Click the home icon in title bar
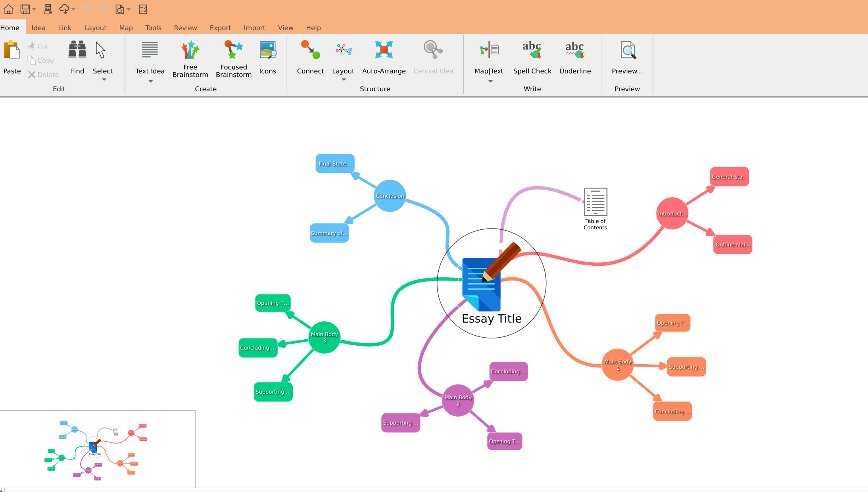This screenshot has height=492, width=868. 8,9
